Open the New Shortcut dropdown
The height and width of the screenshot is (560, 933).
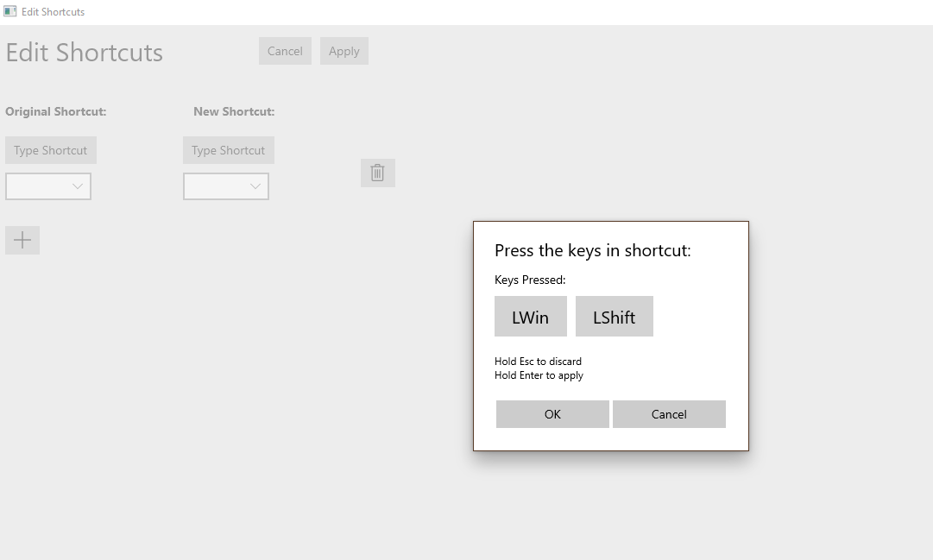click(225, 186)
